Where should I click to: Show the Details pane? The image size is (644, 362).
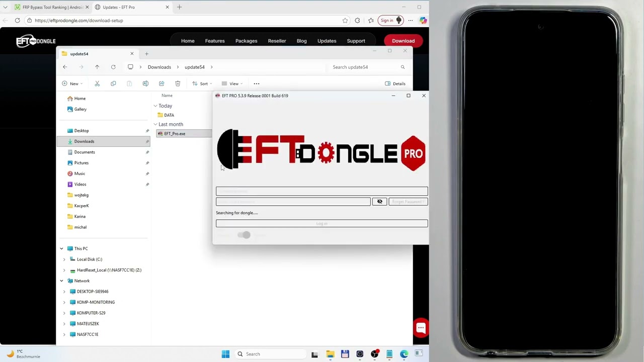tap(395, 83)
